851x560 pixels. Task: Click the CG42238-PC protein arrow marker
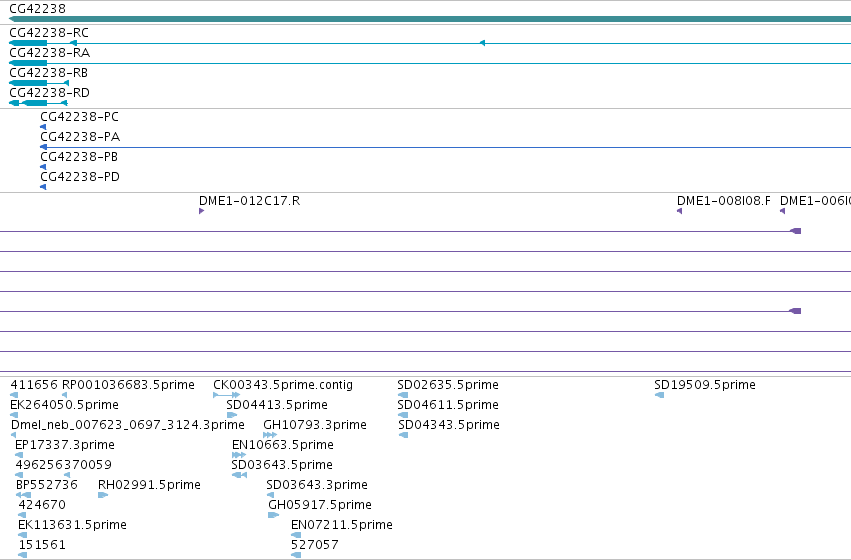43,127
